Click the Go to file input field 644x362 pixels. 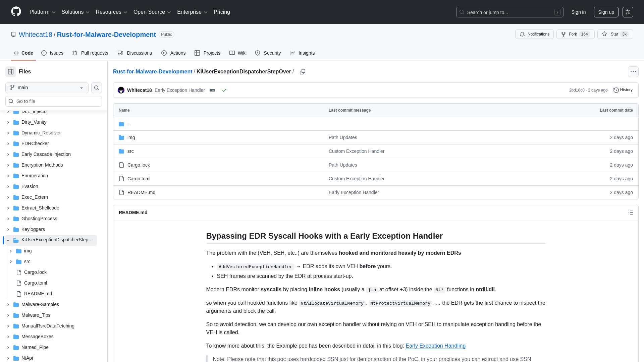pos(53,101)
